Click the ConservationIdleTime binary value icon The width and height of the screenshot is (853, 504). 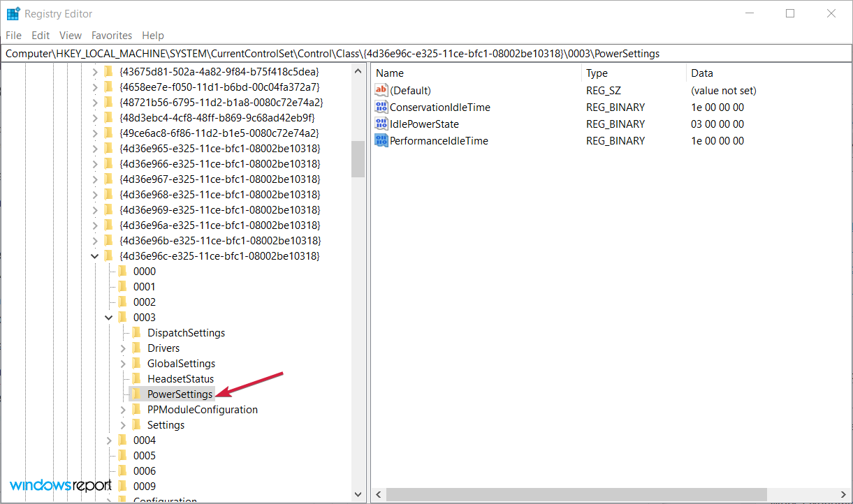(x=381, y=107)
